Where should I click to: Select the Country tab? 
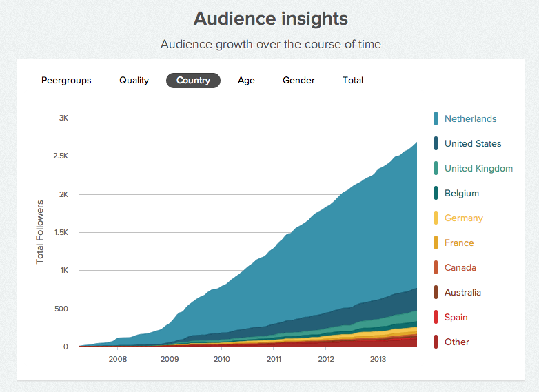[x=193, y=81]
